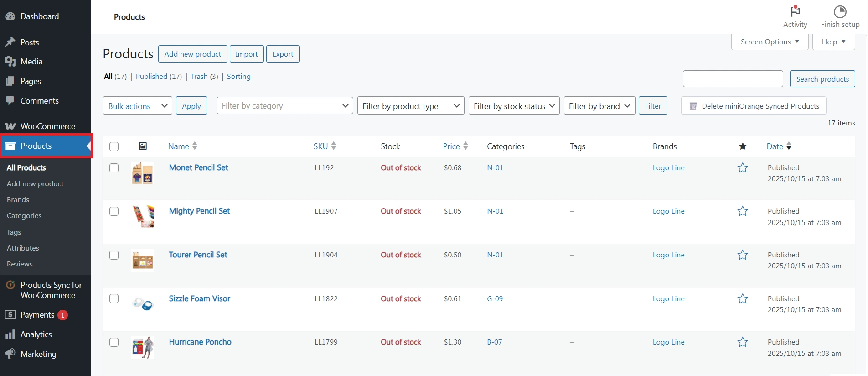Open the Mighty Pencil Set thumbnail
Viewport: 868px width, 376px height.
143,217
